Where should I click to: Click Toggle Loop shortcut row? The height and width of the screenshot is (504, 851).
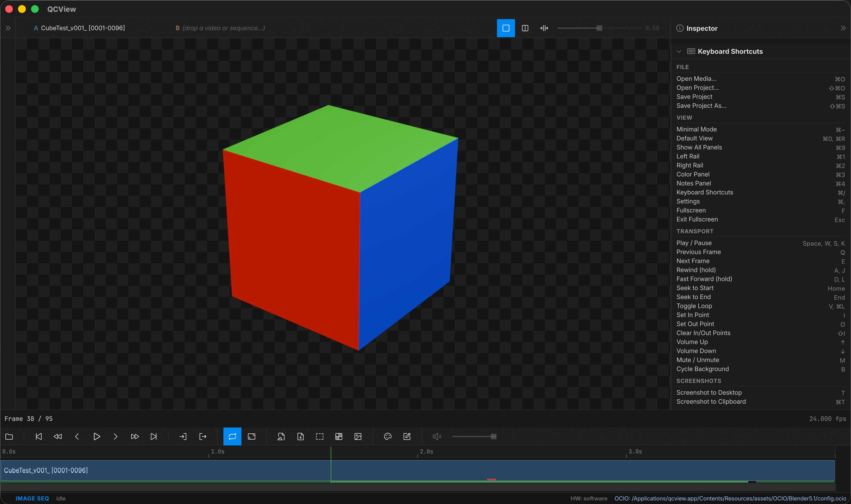(x=760, y=306)
